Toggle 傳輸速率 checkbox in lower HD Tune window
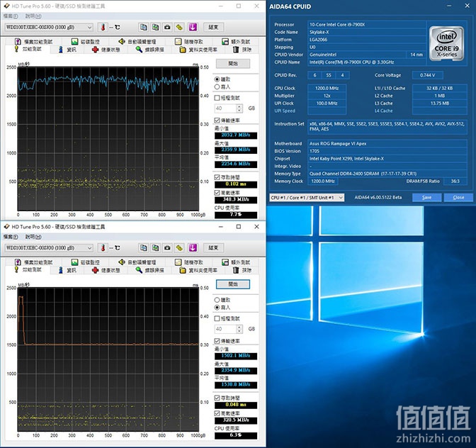This screenshot has height=448, width=476. [x=217, y=341]
